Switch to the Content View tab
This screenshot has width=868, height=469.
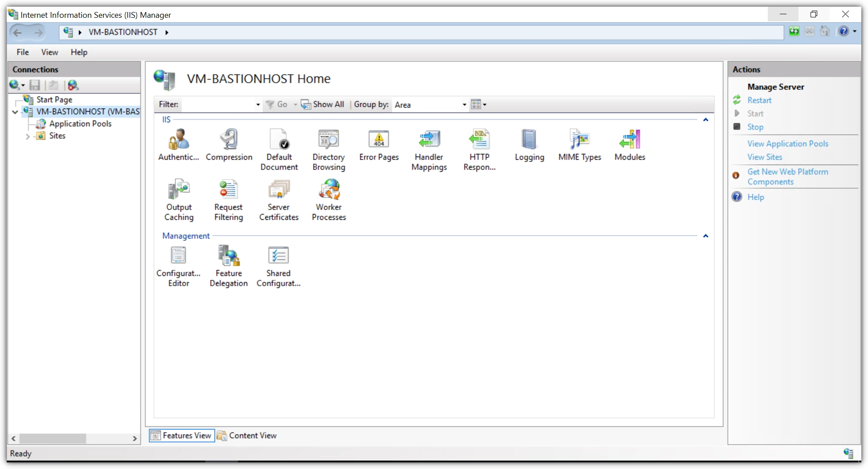point(247,435)
